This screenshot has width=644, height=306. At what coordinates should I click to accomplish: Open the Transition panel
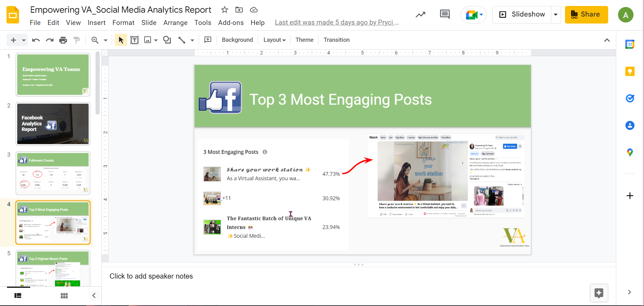click(336, 40)
